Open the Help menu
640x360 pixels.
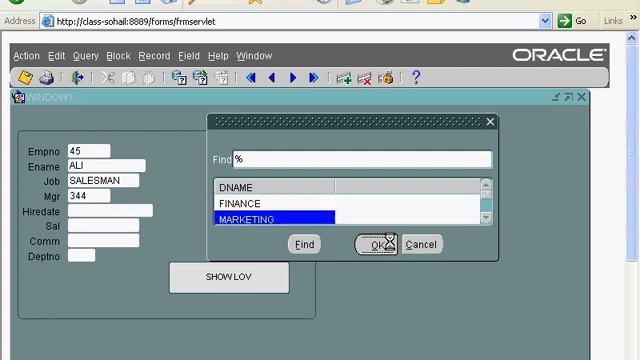coord(218,56)
